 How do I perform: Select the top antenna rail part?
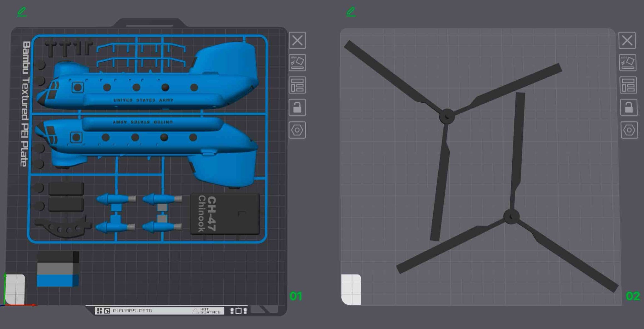coord(141,48)
